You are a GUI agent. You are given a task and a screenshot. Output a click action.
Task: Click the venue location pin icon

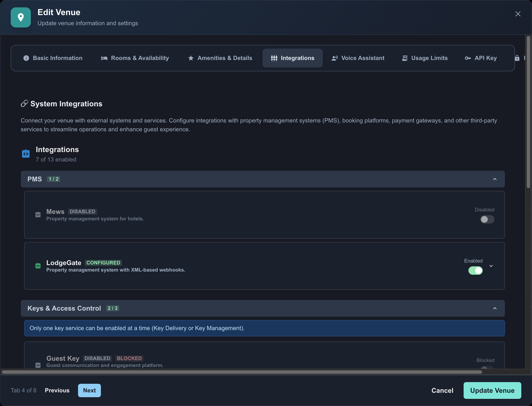coord(21,17)
